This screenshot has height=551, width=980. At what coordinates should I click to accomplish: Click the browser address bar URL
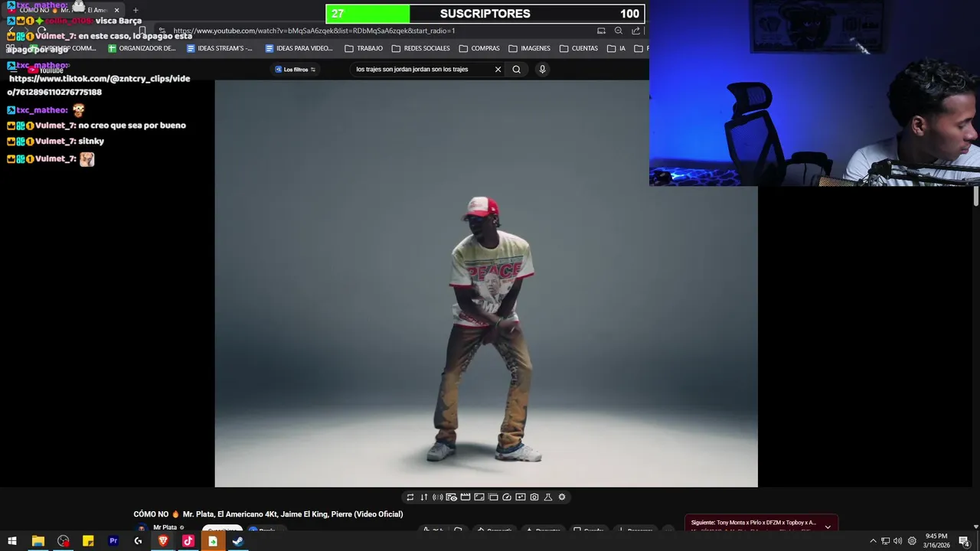[314, 31]
